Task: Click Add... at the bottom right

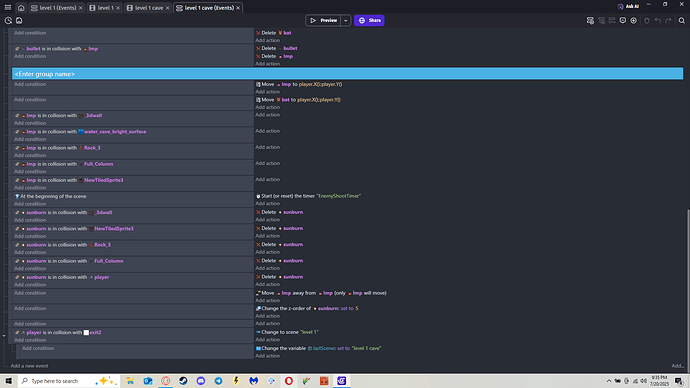Action: (x=677, y=366)
